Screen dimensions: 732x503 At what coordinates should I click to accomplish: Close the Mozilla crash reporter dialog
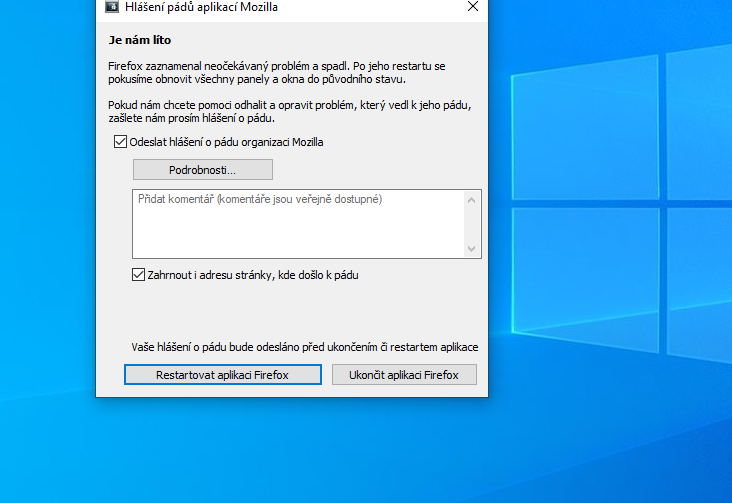(472, 6)
